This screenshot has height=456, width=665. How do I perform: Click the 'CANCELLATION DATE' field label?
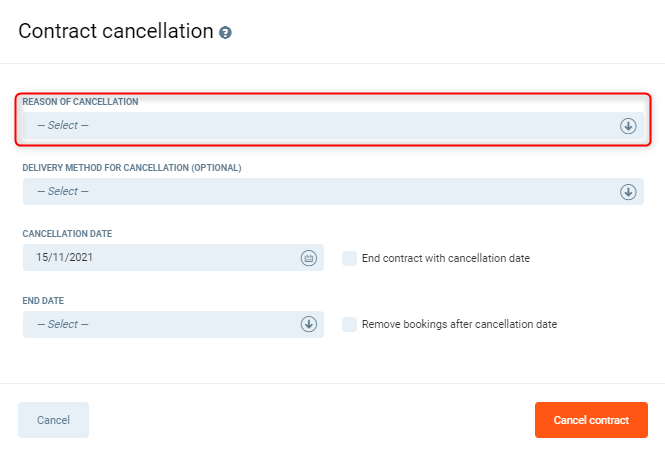click(x=67, y=234)
